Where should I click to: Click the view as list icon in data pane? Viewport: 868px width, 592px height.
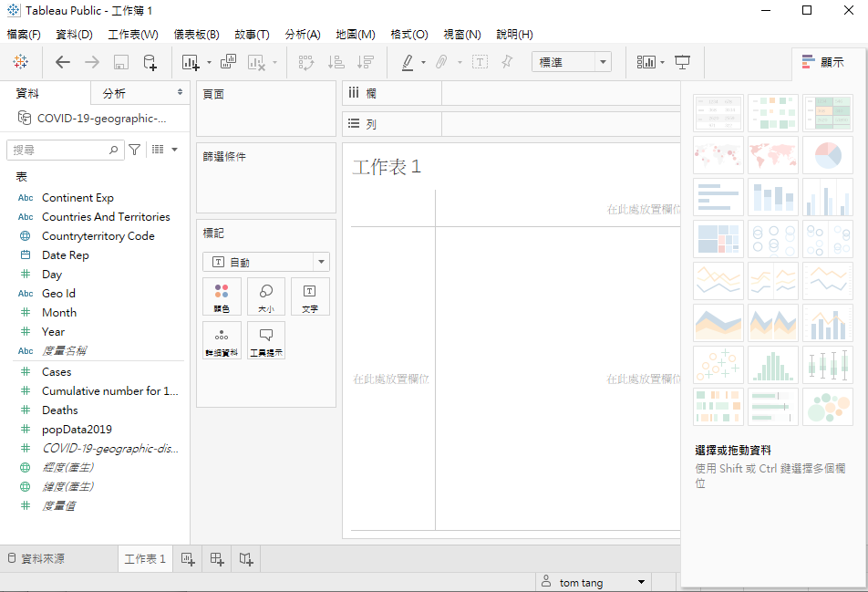point(158,149)
